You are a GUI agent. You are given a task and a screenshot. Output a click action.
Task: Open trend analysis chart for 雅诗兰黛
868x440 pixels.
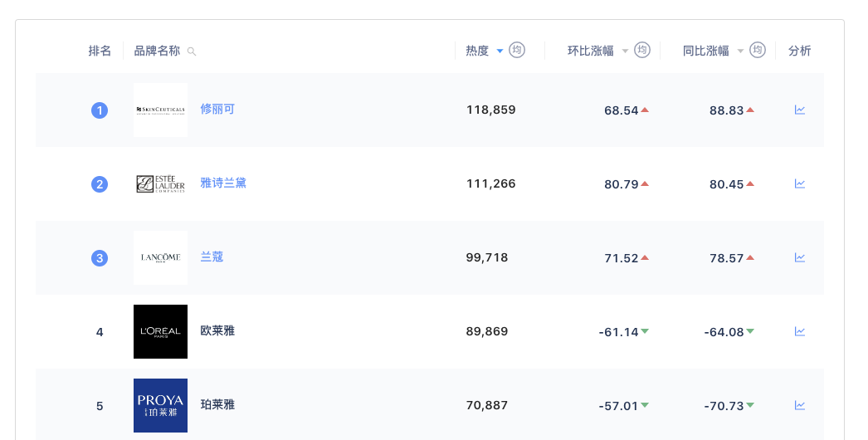pyautogui.click(x=800, y=183)
